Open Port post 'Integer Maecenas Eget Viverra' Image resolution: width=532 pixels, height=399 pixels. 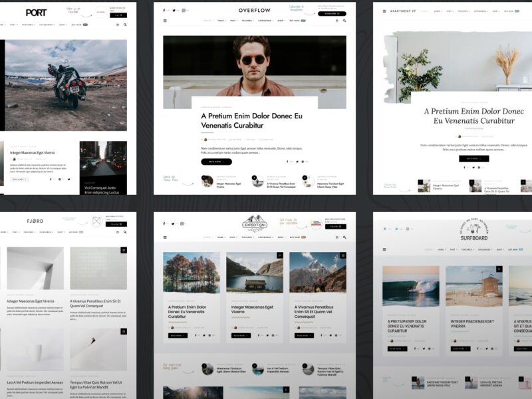[32, 153]
